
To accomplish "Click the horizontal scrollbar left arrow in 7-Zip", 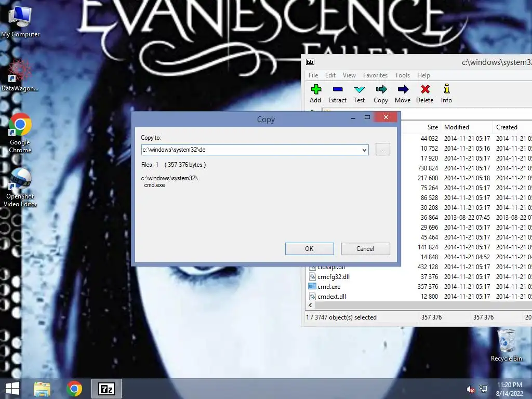I will point(310,305).
